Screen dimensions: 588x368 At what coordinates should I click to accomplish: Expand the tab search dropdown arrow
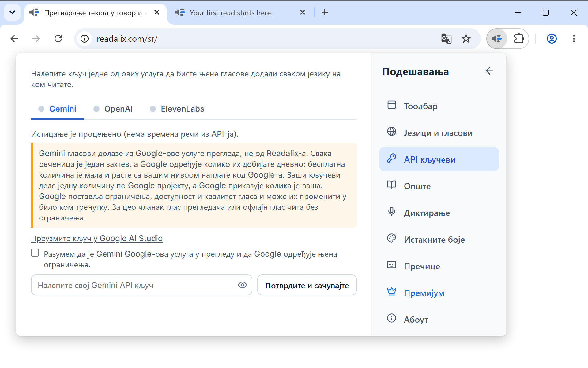(12, 12)
